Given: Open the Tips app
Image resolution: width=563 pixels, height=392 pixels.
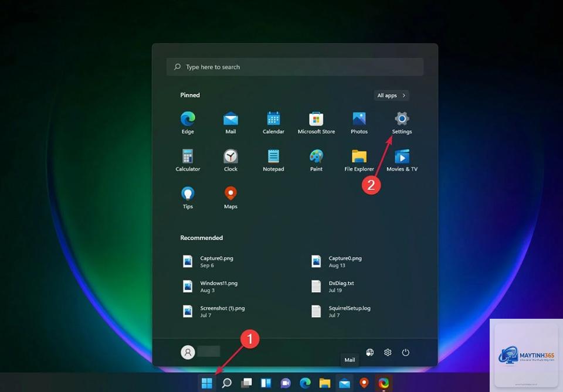Looking at the screenshot, I should click(188, 198).
